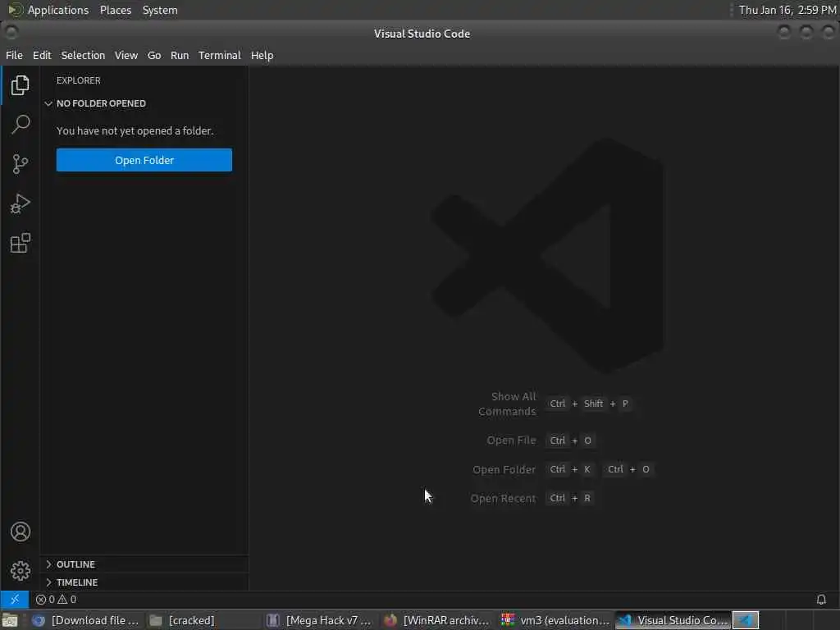Open the Terminal menu
This screenshot has height=630, width=840.
(220, 55)
